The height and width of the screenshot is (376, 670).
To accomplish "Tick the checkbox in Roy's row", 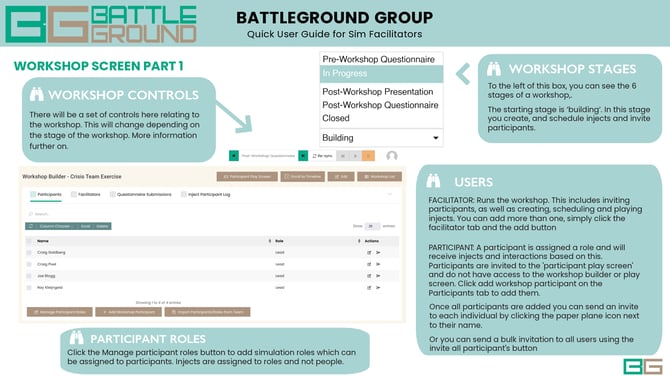I will (x=29, y=288).
